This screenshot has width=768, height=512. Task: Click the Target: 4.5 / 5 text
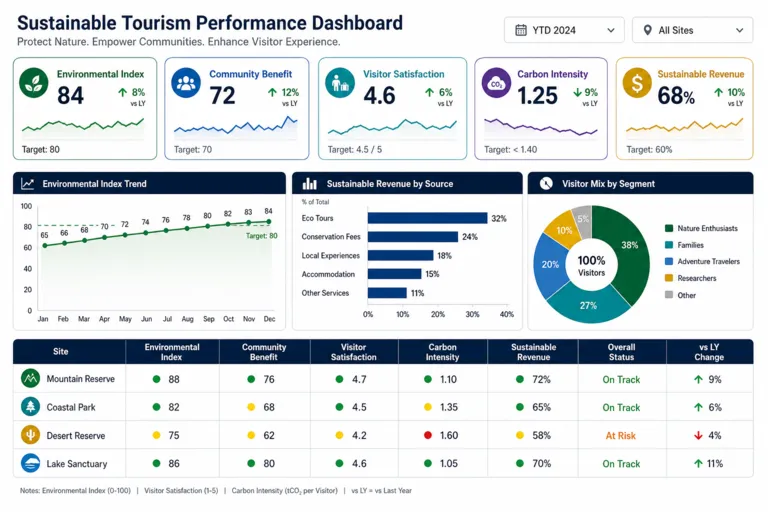coord(355,149)
